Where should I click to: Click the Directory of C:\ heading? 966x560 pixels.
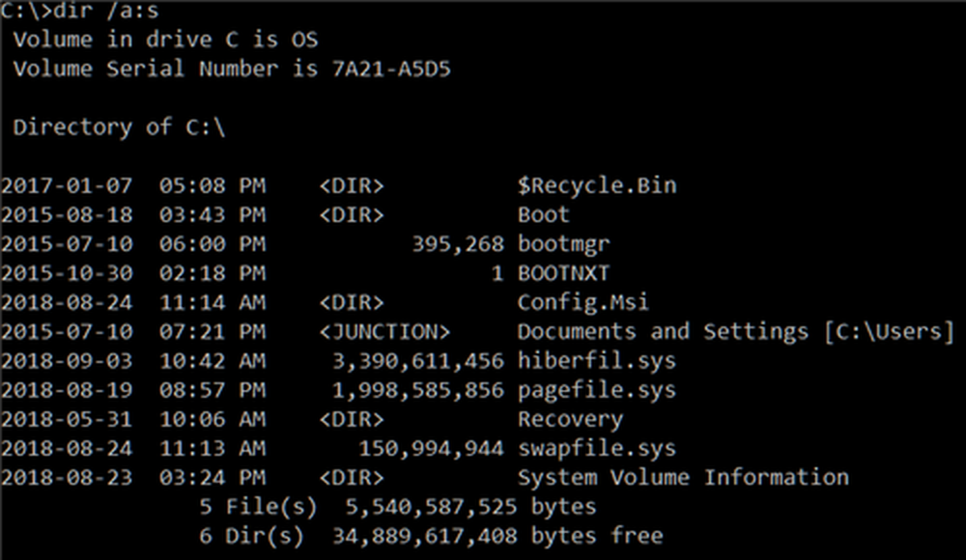pyautogui.click(x=119, y=127)
